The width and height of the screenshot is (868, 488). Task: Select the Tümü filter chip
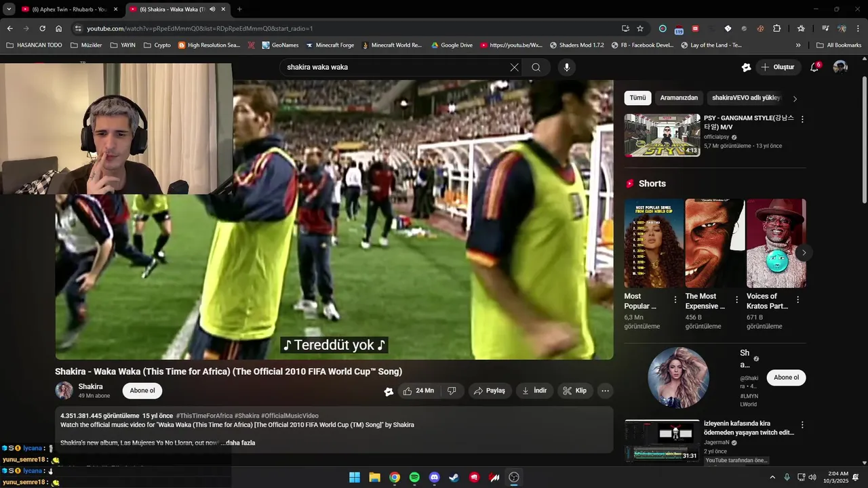coord(637,98)
